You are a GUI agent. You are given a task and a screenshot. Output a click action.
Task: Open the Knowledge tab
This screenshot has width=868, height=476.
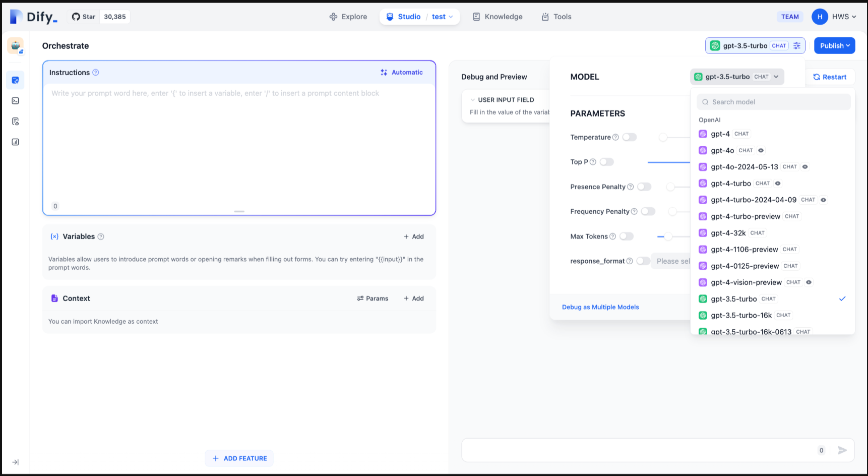(x=498, y=17)
